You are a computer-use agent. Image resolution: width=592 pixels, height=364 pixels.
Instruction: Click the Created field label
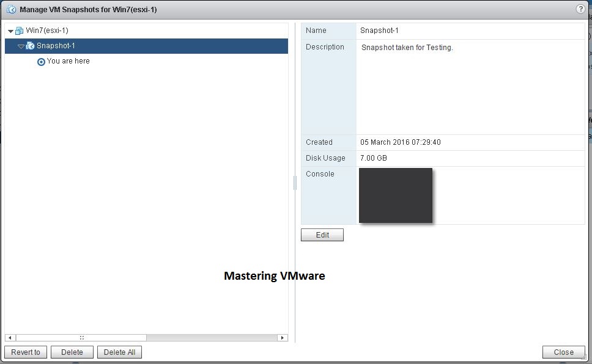click(x=319, y=142)
